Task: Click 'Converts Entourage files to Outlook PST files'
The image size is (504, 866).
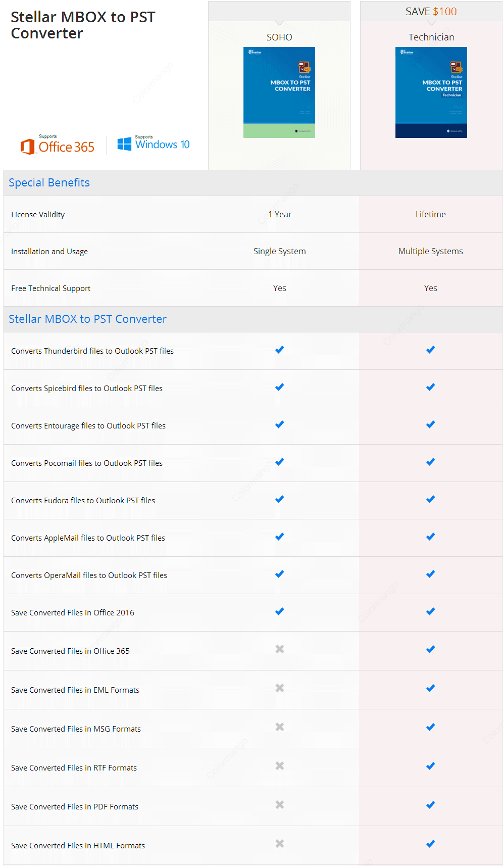Action: pos(88,426)
